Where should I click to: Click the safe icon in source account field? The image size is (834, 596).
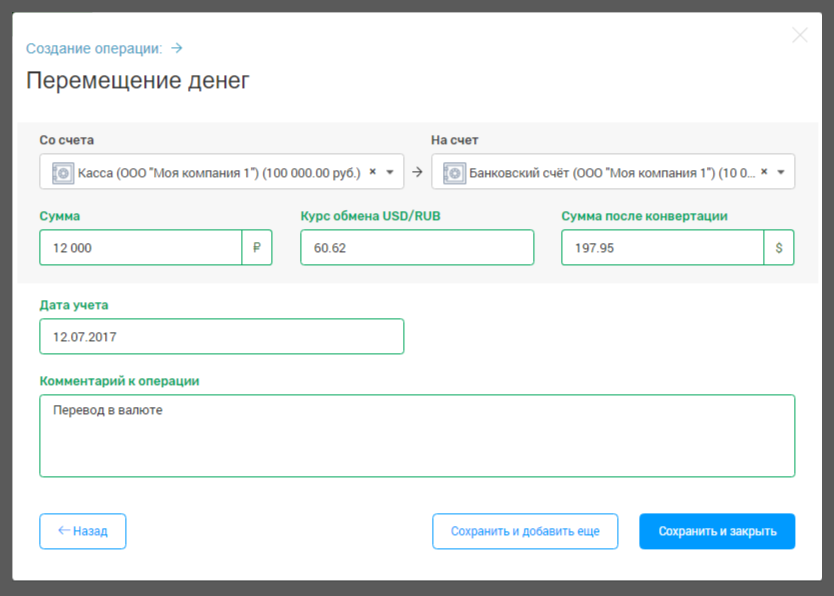coord(62,172)
